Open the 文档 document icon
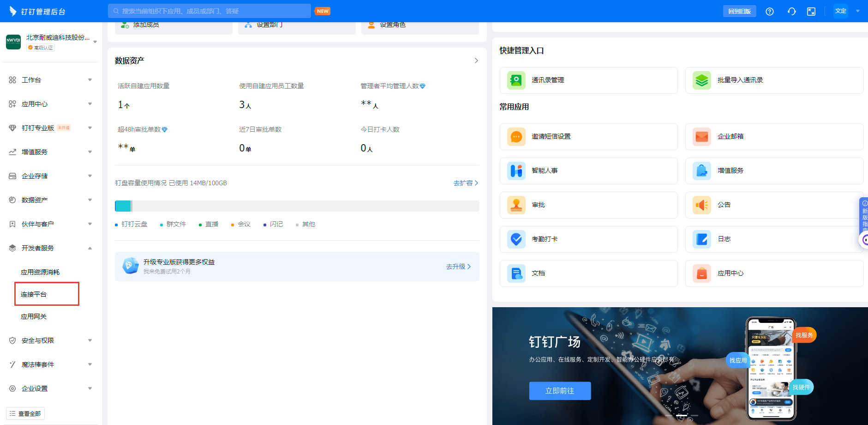Screen dimensions: 868x425 [x=516, y=273]
